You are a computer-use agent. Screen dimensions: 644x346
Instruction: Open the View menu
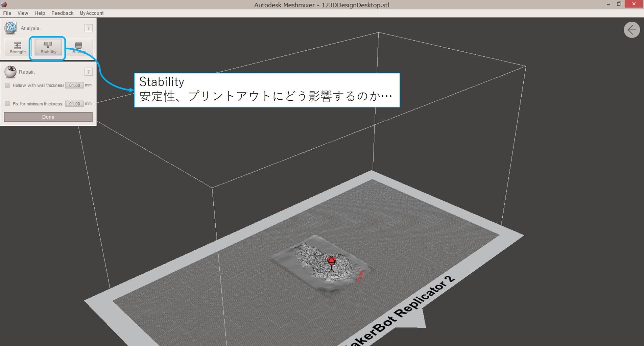pos(23,13)
